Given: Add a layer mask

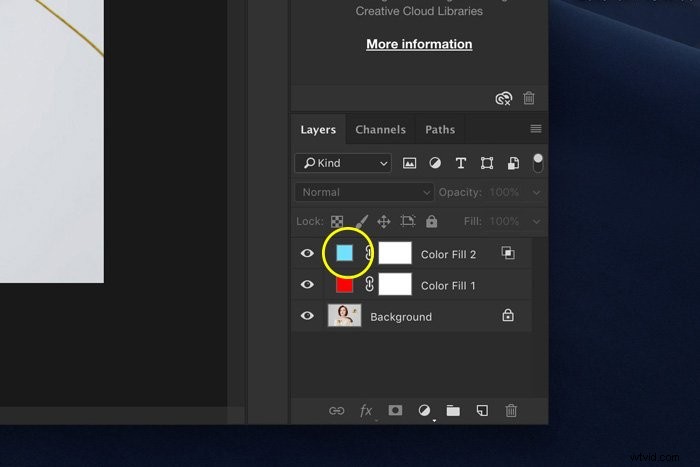Looking at the screenshot, I should [395, 410].
